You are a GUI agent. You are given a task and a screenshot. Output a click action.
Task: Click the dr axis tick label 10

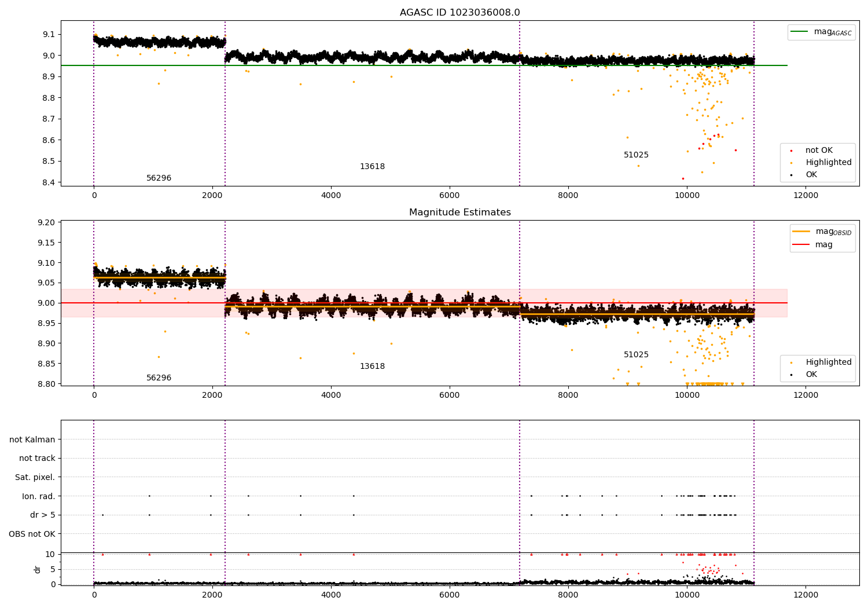click(50, 554)
